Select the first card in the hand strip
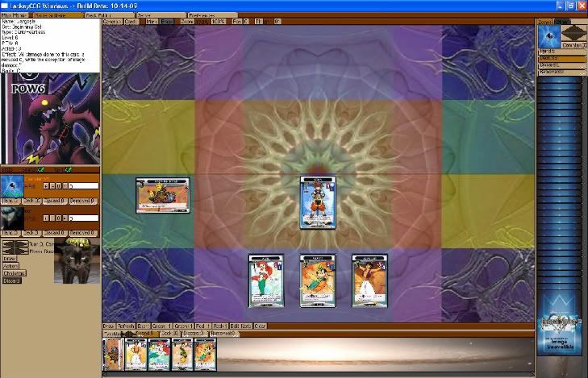Viewport: 588px width, 378px height. pos(113,355)
